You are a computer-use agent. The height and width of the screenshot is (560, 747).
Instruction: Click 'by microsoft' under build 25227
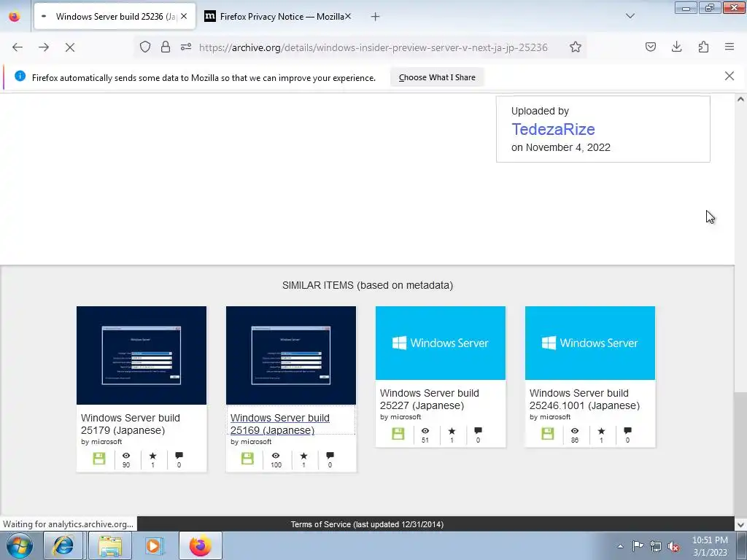pyautogui.click(x=400, y=416)
